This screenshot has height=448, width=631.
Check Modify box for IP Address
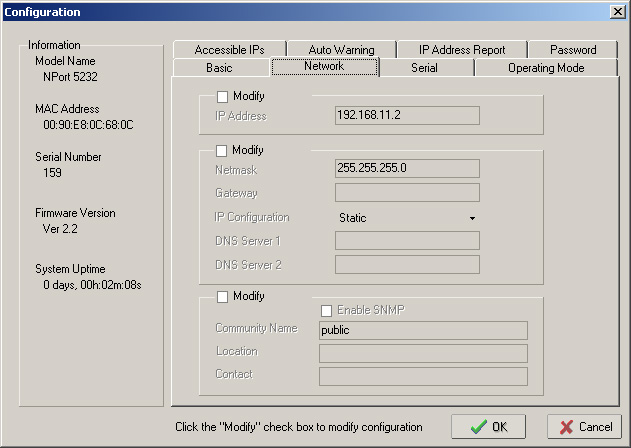pyautogui.click(x=222, y=97)
